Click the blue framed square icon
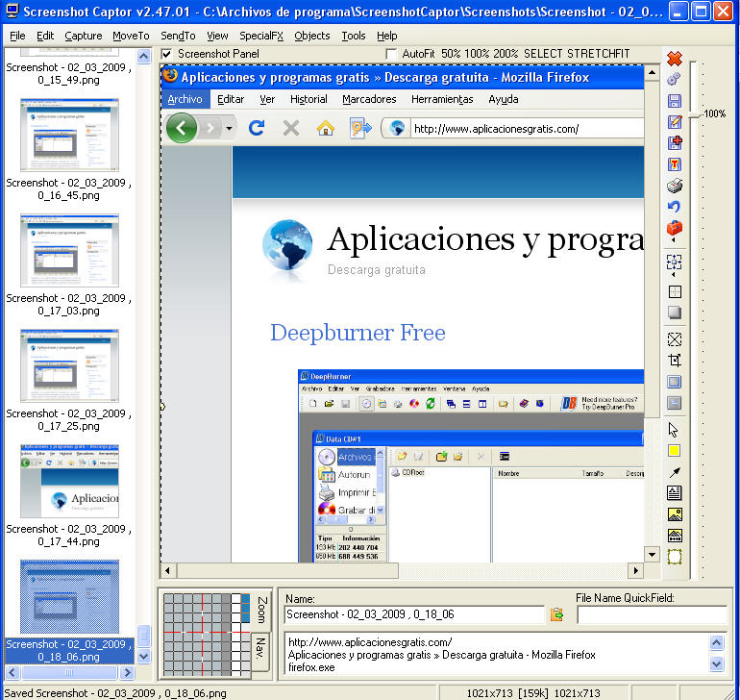Viewport: 740px width, 700px height. 675,382
